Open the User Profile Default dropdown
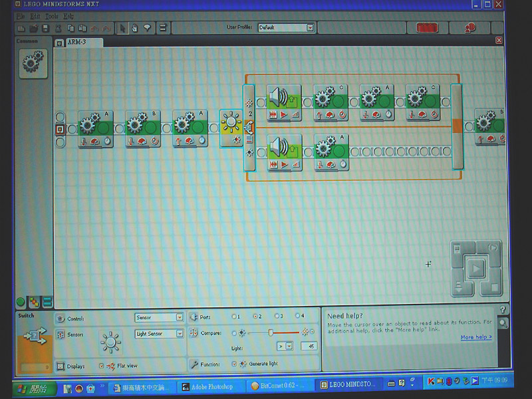Image resolution: width=532 pixels, height=399 pixels. pos(286,28)
